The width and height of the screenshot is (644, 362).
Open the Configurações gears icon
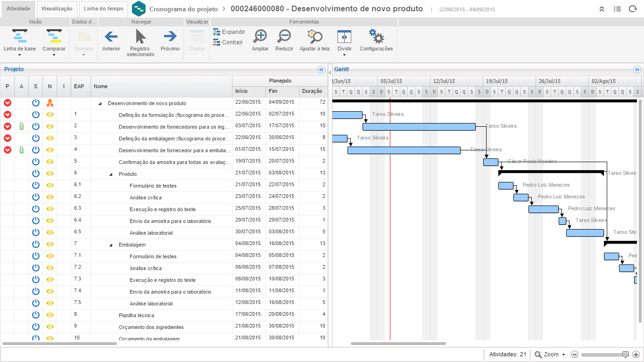click(376, 36)
